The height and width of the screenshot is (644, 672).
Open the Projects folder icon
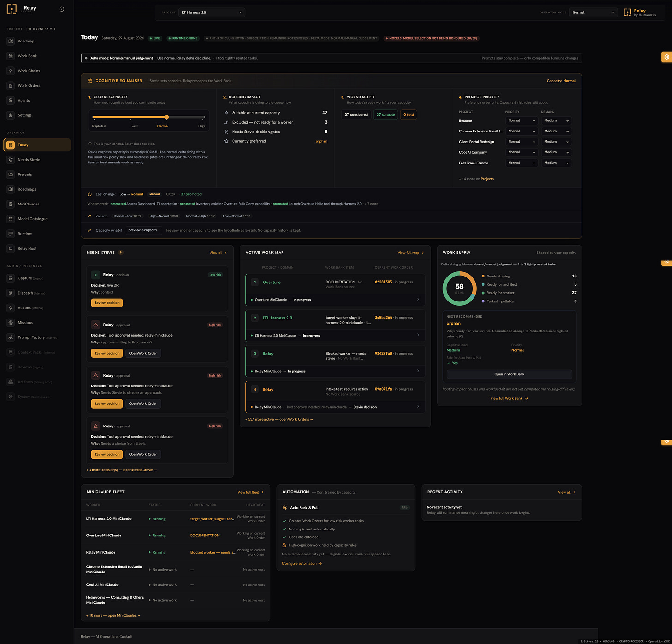click(11, 175)
